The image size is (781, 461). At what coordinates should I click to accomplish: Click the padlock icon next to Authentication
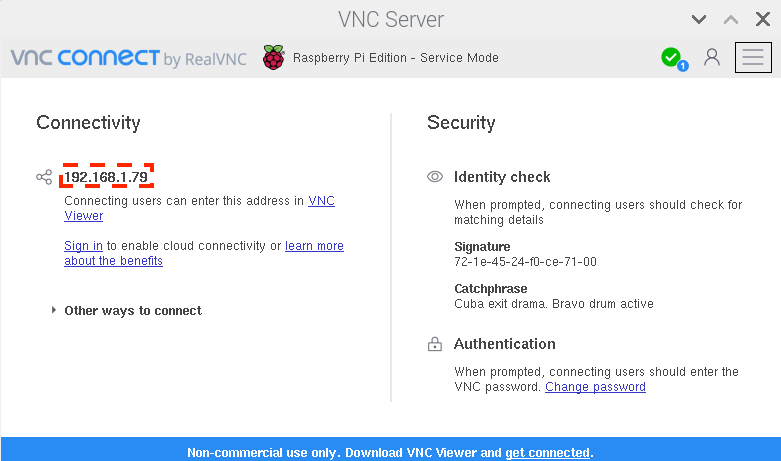[435, 344]
